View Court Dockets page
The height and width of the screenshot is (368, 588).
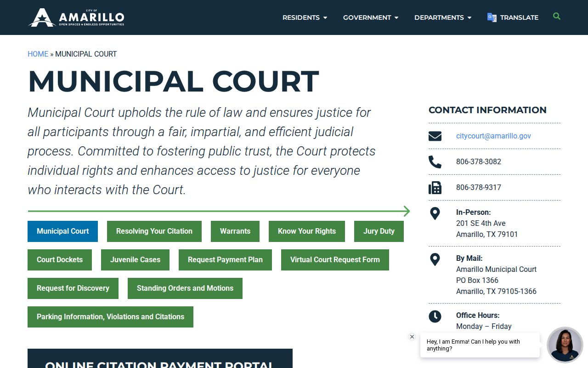tap(60, 260)
